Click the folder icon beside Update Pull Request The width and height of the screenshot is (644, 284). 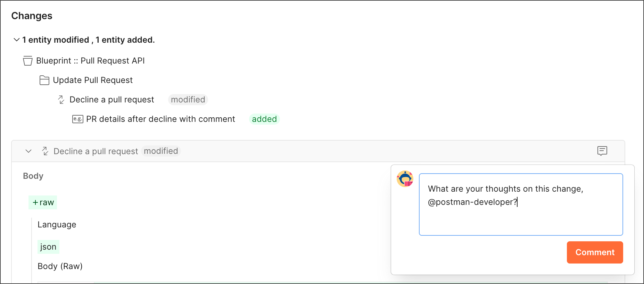(44, 80)
